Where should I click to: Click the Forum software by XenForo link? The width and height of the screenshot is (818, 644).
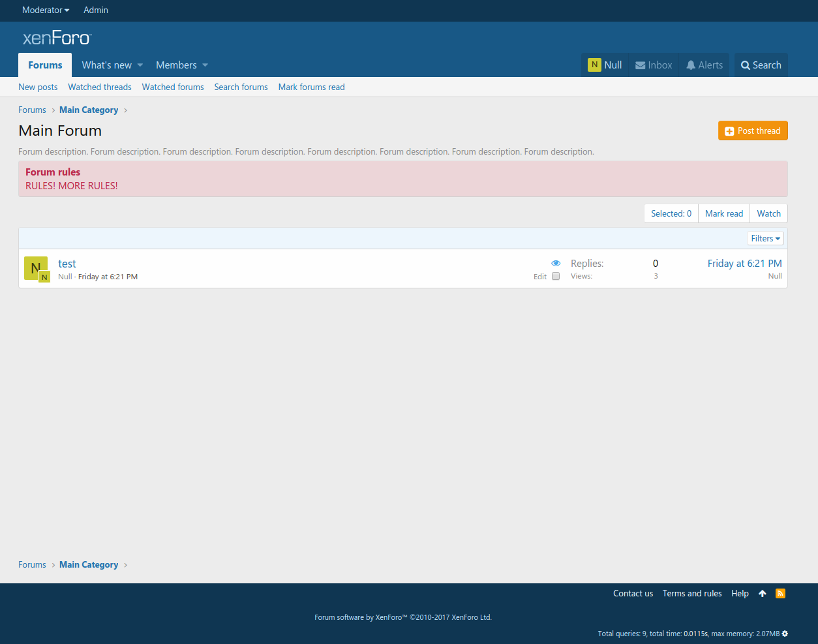tap(403, 617)
